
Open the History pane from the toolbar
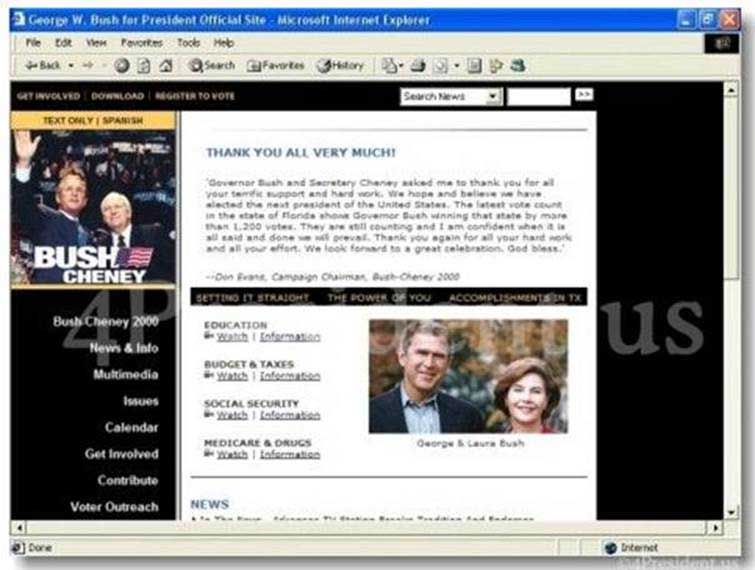tap(340, 65)
